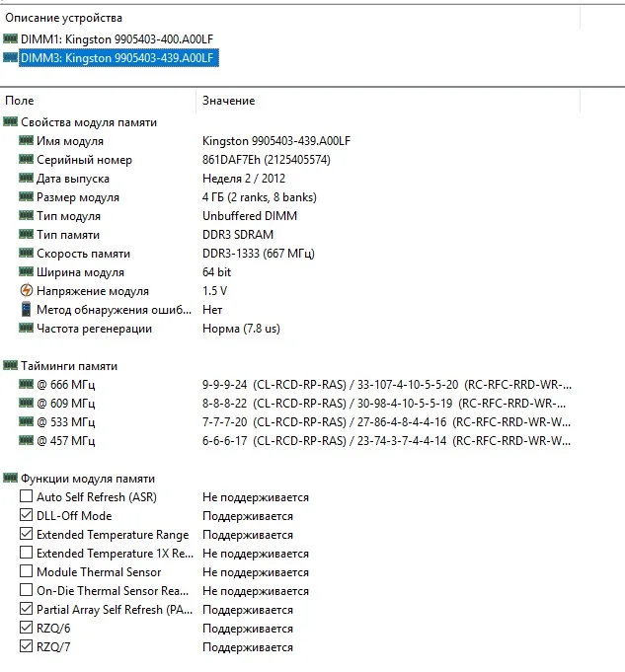Click Поддерживается value for DLL-Off Mode
The height and width of the screenshot is (672, 625).
click(248, 516)
